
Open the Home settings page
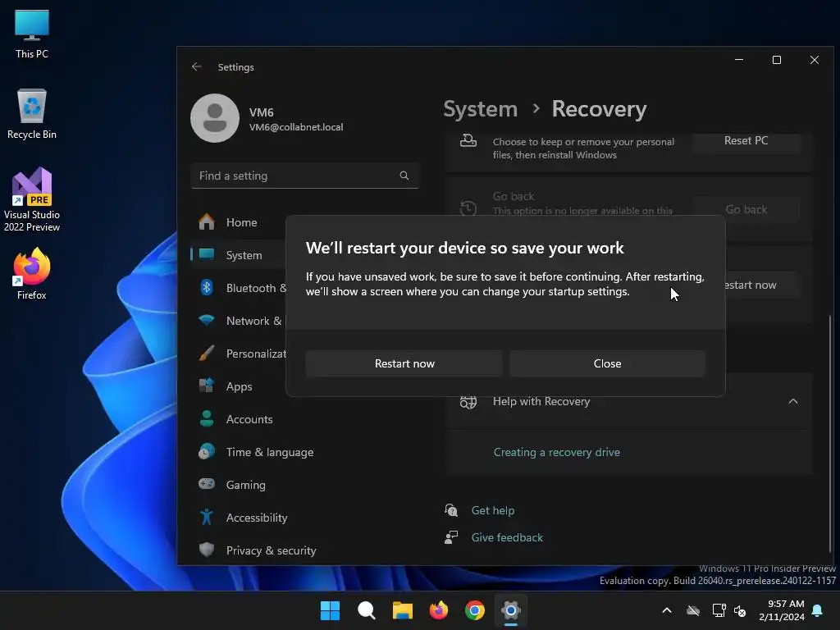coord(241,222)
